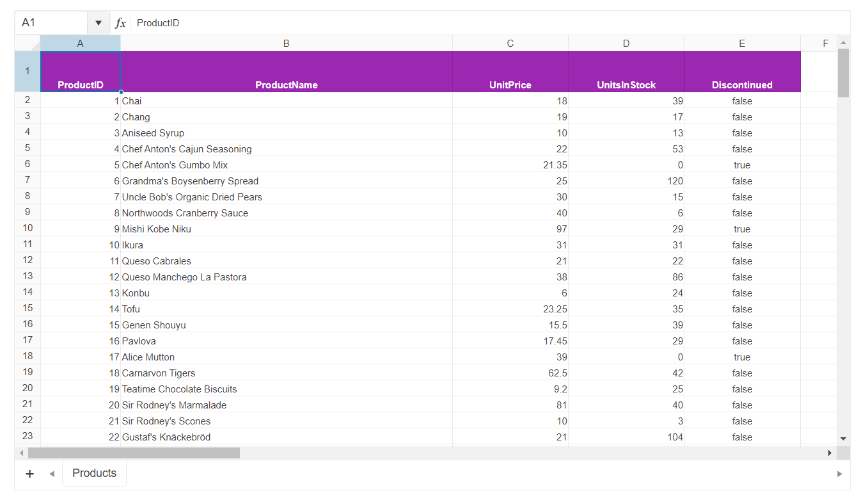
Task: Click inside the formula bar
Action: click(x=320, y=22)
